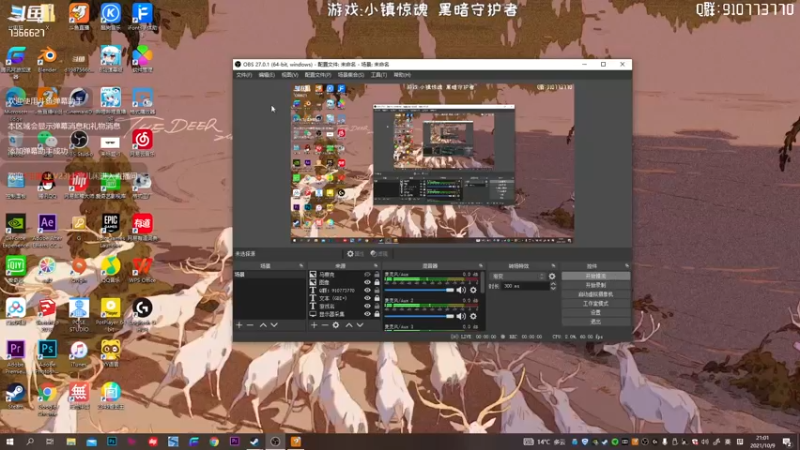Open the Cinema 4D desktop shortcut
The image size is (800, 450).
pyautogui.click(x=79, y=101)
